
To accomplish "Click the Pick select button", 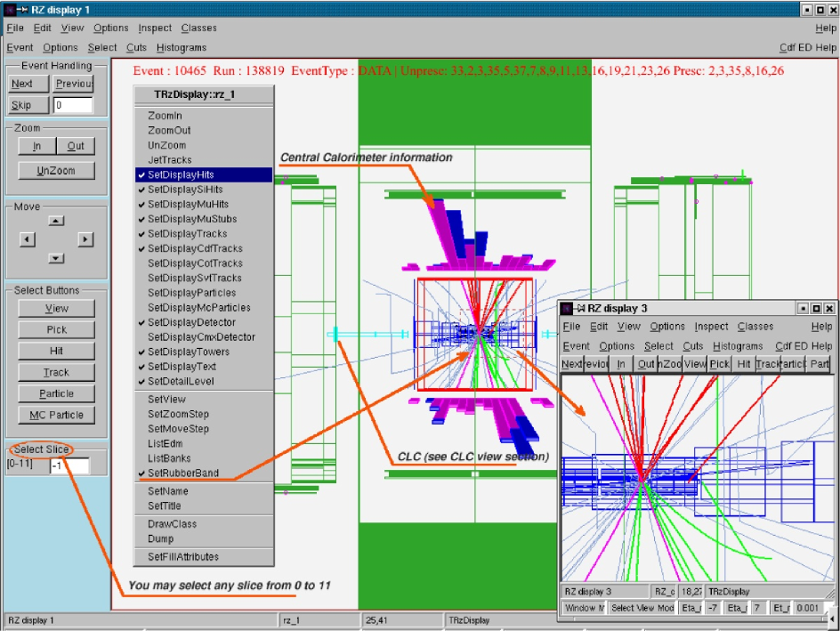I will click(x=56, y=329).
